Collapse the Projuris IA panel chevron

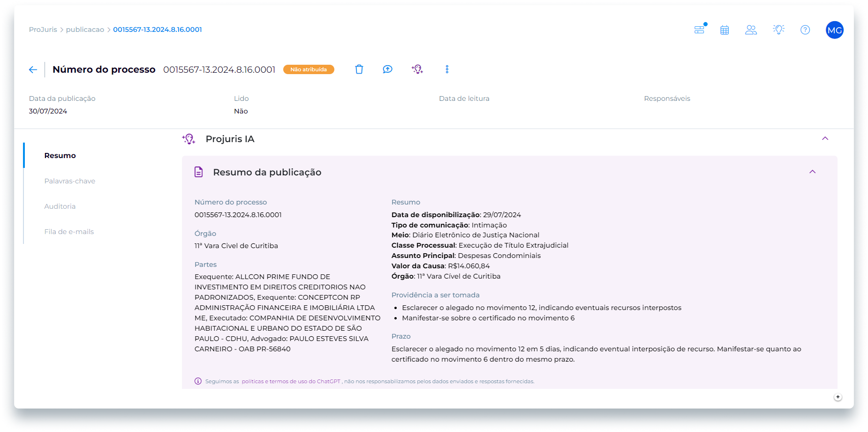(826, 138)
